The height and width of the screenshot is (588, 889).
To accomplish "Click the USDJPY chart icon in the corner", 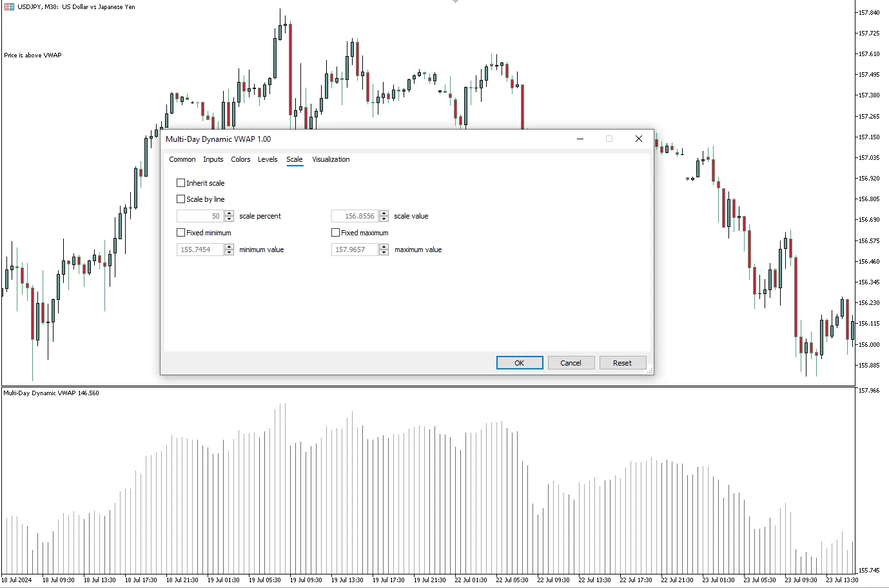I will point(9,6).
